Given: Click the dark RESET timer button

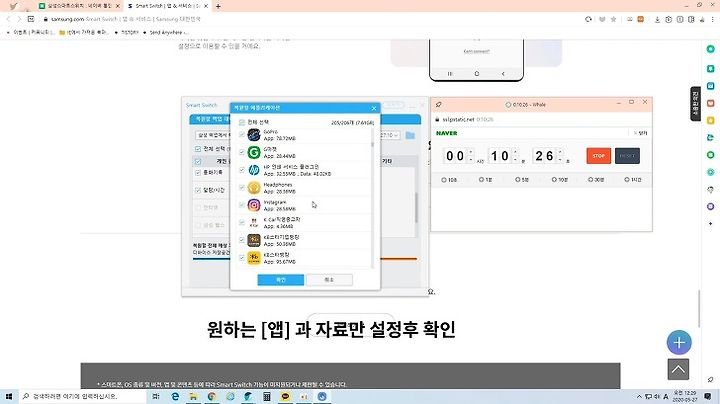Looking at the screenshot, I should pyautogui.click(x=627, y=156).
